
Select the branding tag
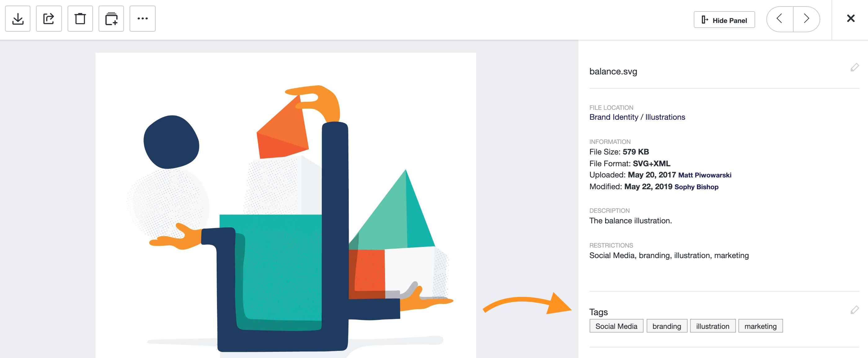point(666,326)
